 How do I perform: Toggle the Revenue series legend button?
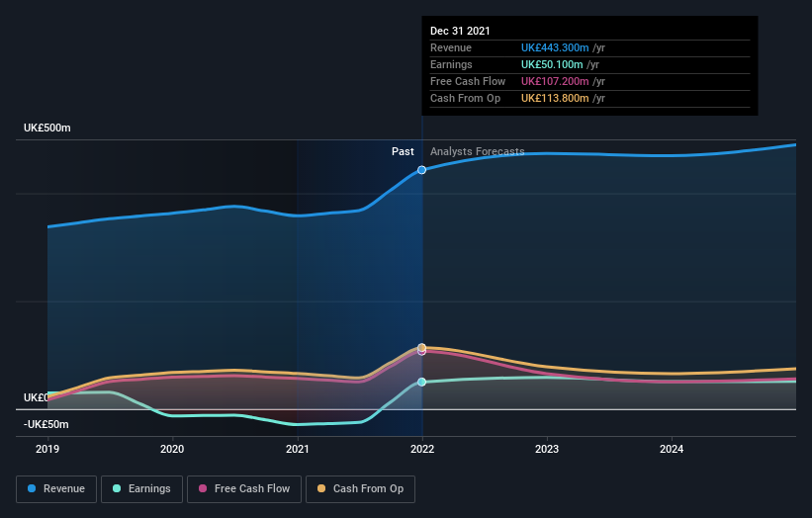(56, 489)
